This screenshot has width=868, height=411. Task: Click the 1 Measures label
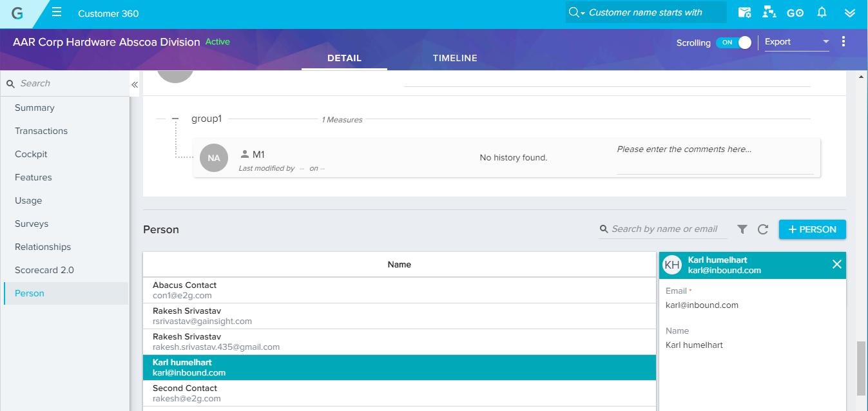[342, 120]
